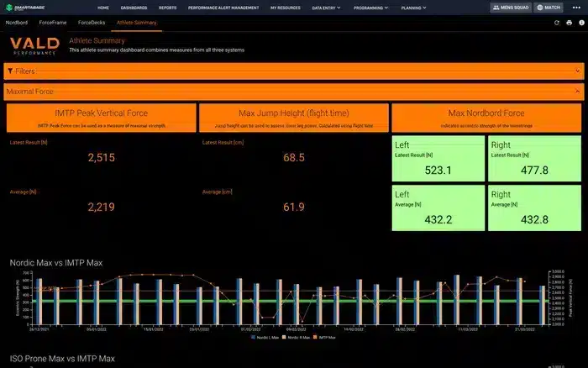Click the VALD Performance logo
Screen dimensions: 588x368
34,46
